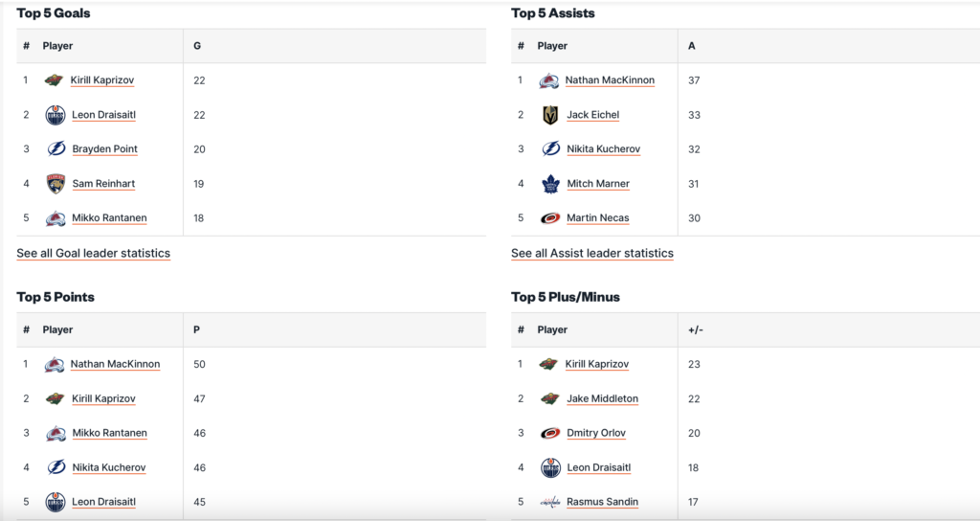Click the Wild logo beside Kaprizov in Top 5 Goals
The height and width of the screenshot is (521, 980).
(54, 80)
